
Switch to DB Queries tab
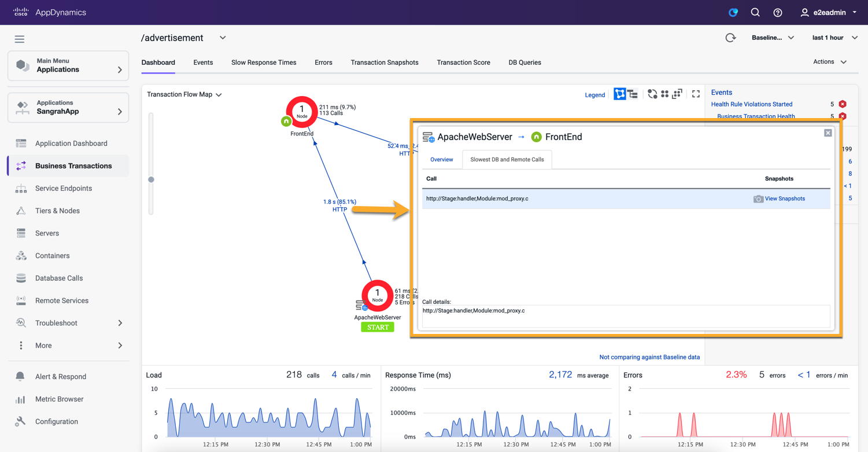525,63
